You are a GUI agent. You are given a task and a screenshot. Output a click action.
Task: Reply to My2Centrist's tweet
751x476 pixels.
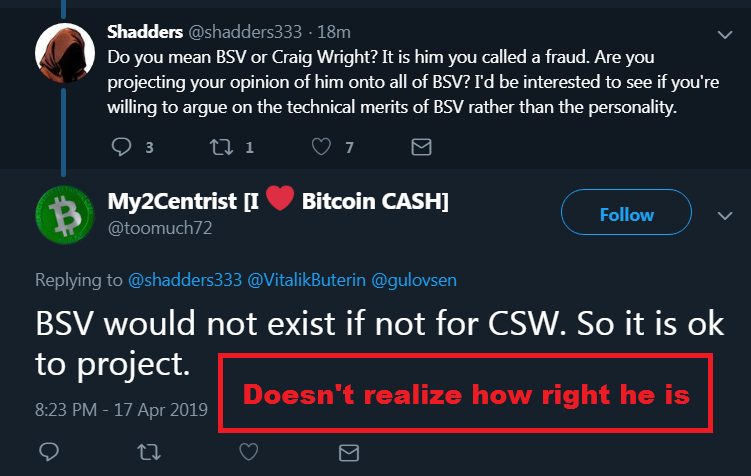tap(49, 453)
